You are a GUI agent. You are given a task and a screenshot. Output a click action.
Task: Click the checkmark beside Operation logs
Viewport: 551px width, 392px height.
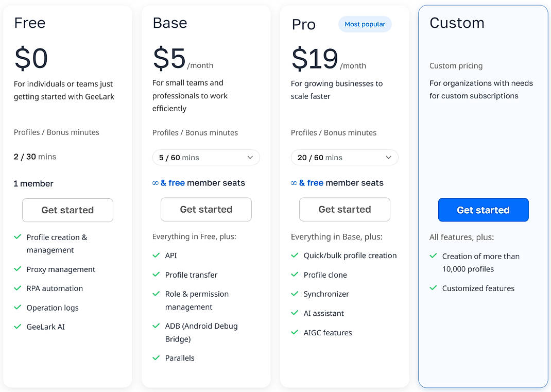coord(18,308)
